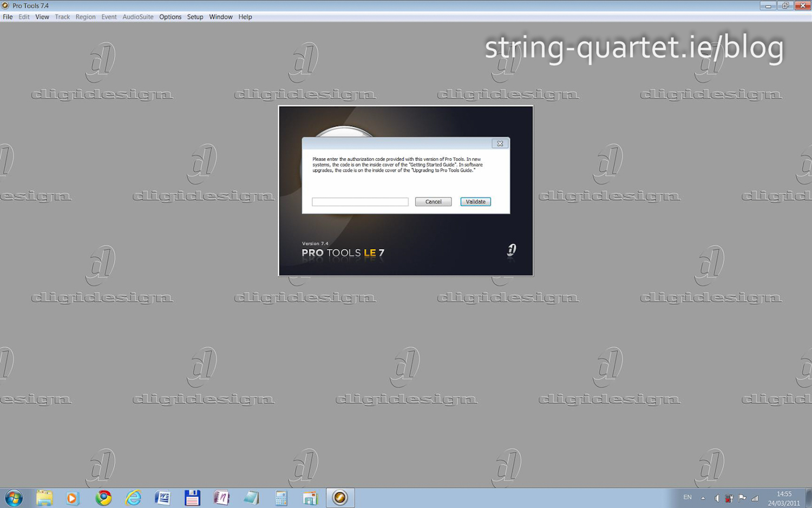Viewport: 812px width, 508px height.
Task: Open OneNote from taskbar
Action: click(221, 498)
